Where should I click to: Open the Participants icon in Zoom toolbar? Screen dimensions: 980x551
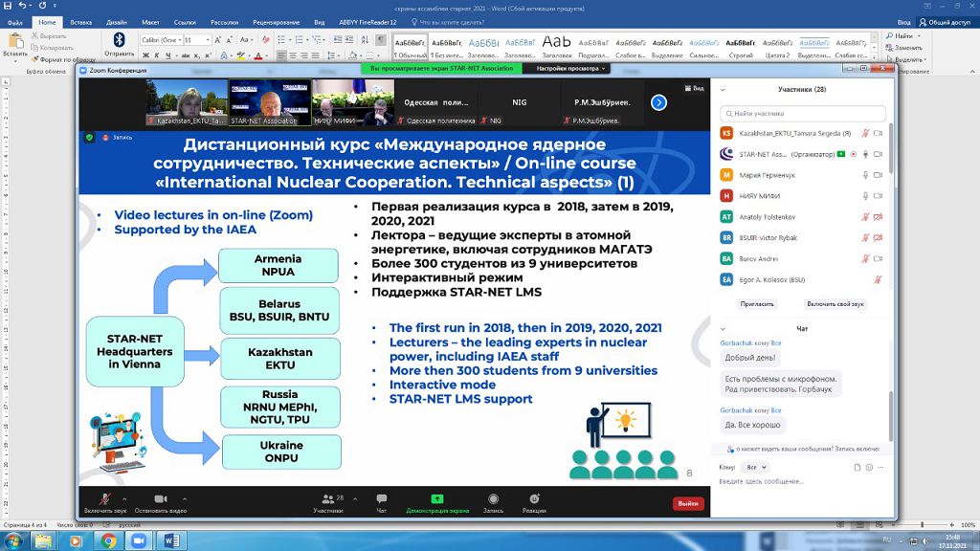(327, 498)
